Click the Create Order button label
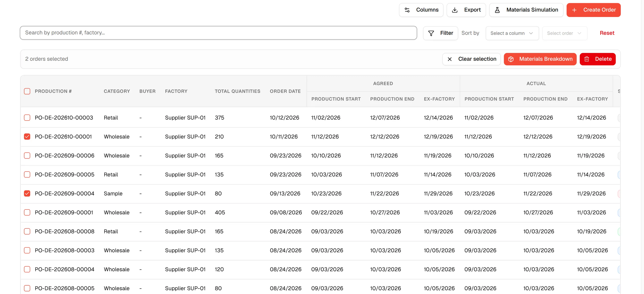The width and height of the screenshot is (644, 294). (599, 10)
